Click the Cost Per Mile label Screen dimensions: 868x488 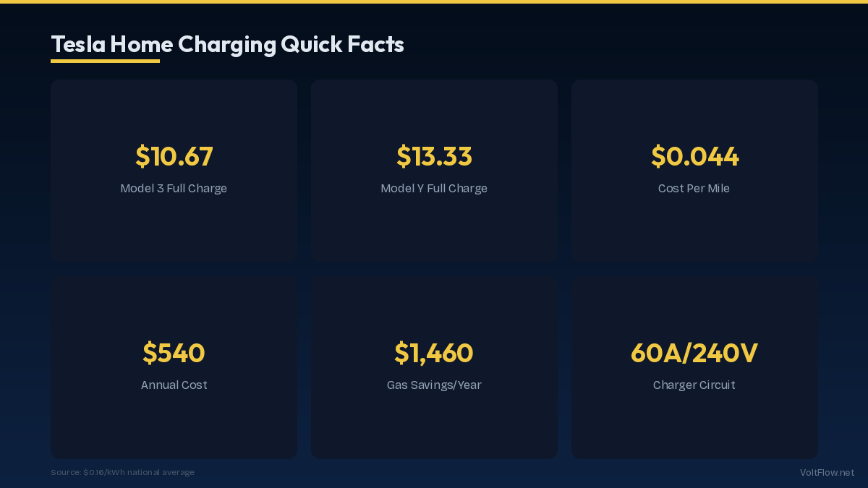tap(694, 189)
